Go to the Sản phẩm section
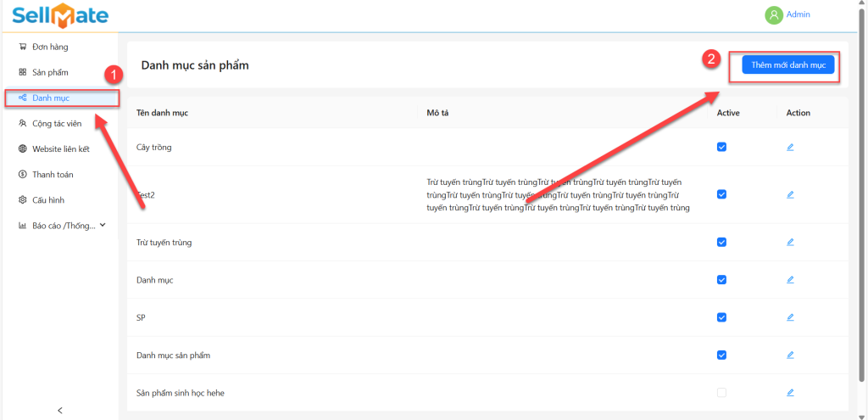 pos(49,72)
